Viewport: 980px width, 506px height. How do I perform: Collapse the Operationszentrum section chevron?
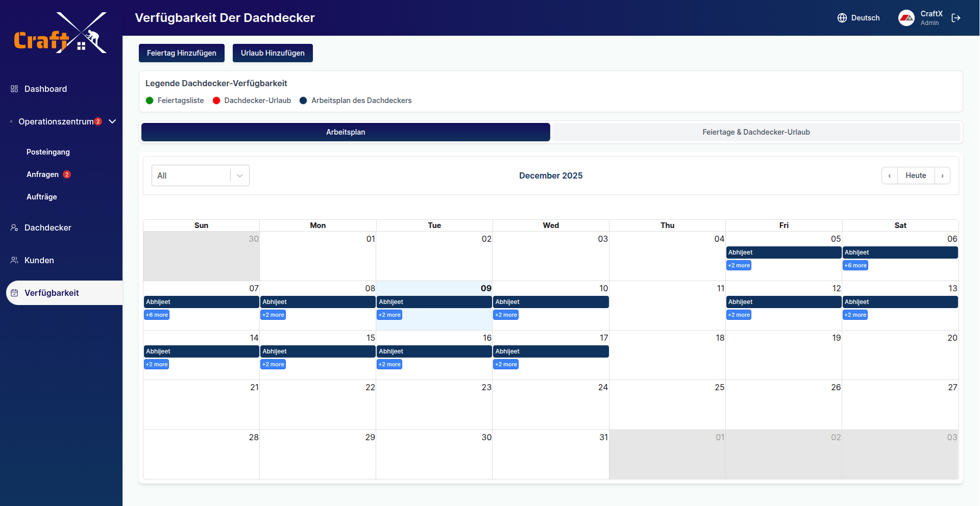tap(112, 121)
